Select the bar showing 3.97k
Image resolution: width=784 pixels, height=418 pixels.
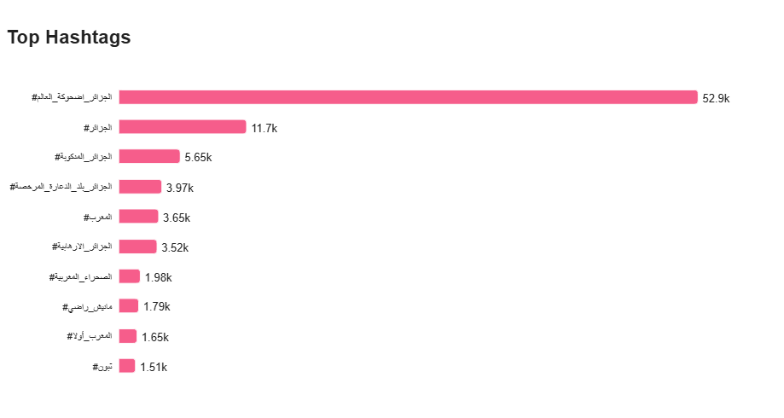(x=140, y=187)
